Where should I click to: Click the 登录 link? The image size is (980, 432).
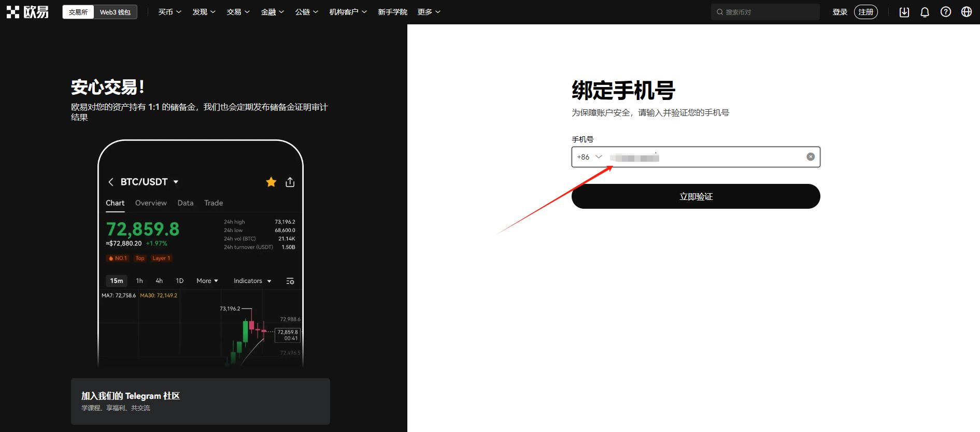pos(840,12)
